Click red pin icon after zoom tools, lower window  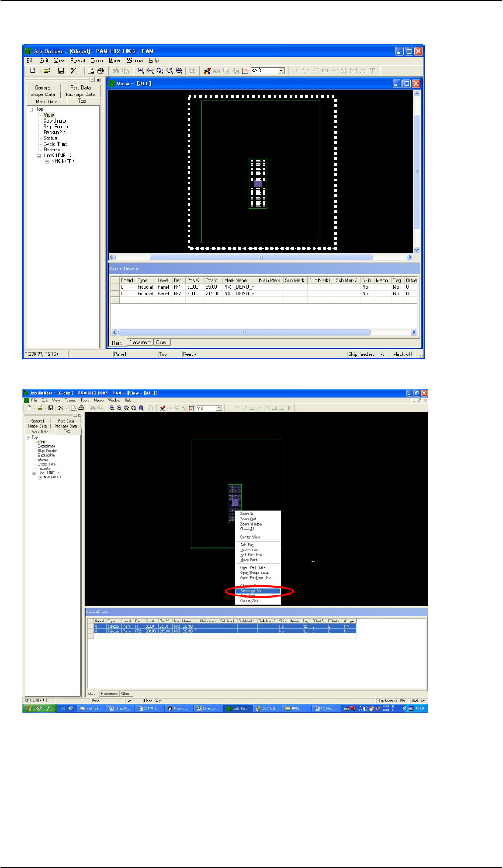point(162,408)
